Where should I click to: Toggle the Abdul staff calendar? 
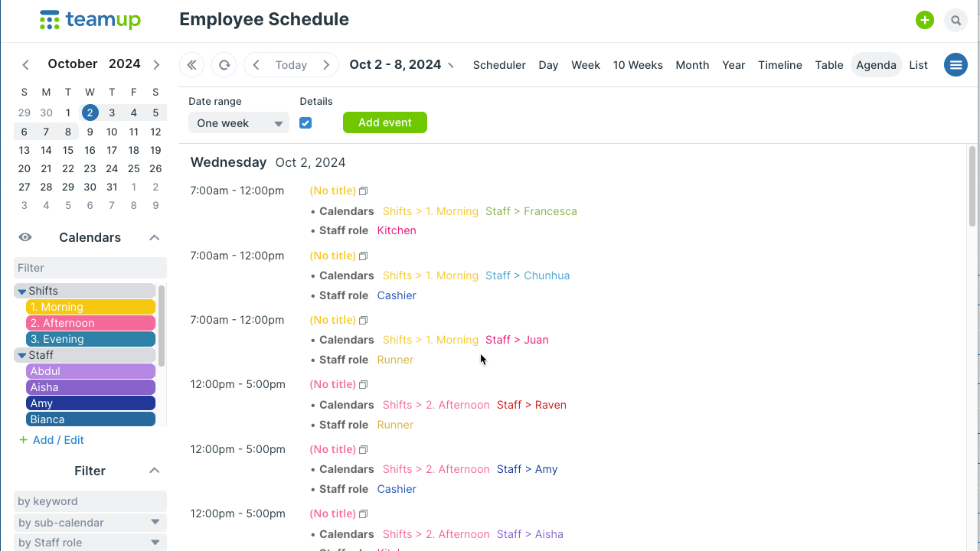[x=90, y=371]
